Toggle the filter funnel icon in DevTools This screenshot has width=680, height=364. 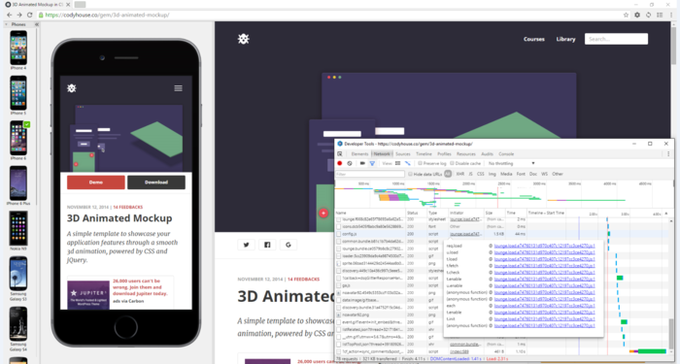372,164
